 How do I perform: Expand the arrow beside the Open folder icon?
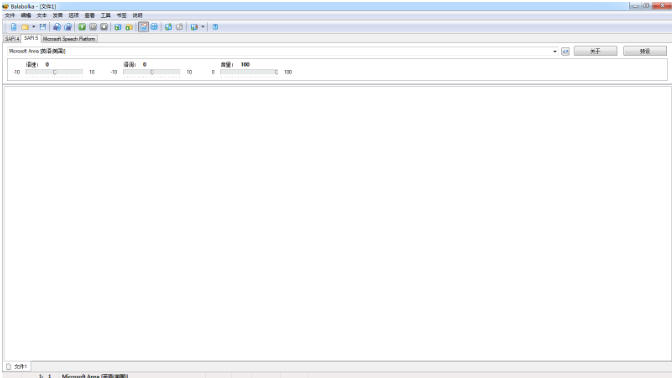point(33,27)
